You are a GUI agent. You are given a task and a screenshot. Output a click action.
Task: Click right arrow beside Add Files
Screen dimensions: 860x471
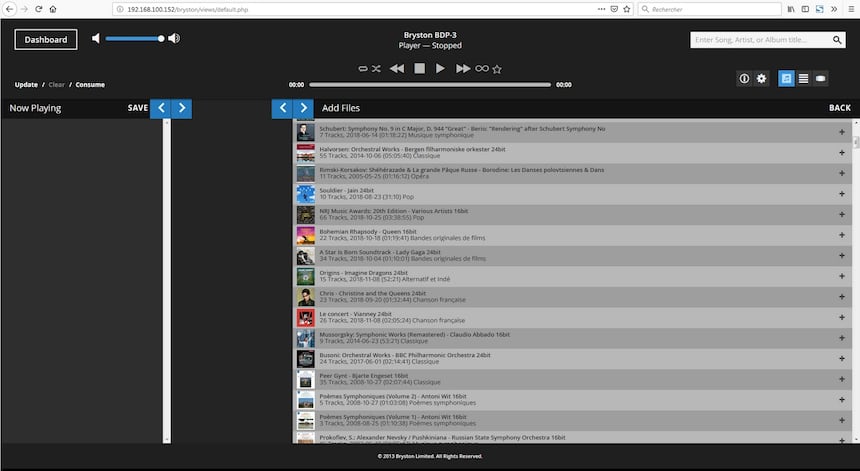[x=303, y=108]
